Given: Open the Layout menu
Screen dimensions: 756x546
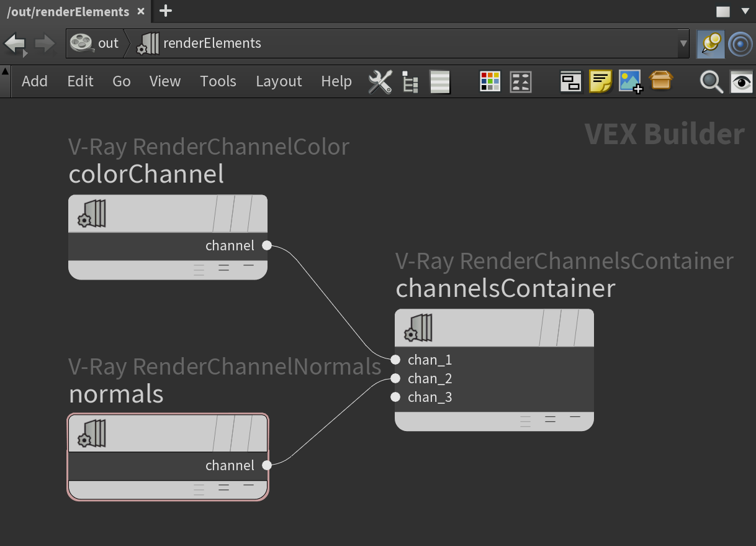Looking at the screenshot, I should point(279,81).
